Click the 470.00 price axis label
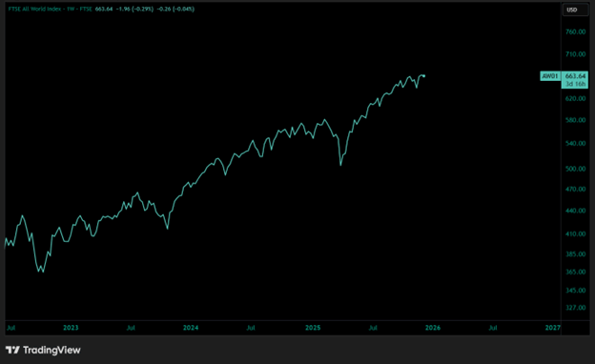595x364 pixels. [575, 189]
